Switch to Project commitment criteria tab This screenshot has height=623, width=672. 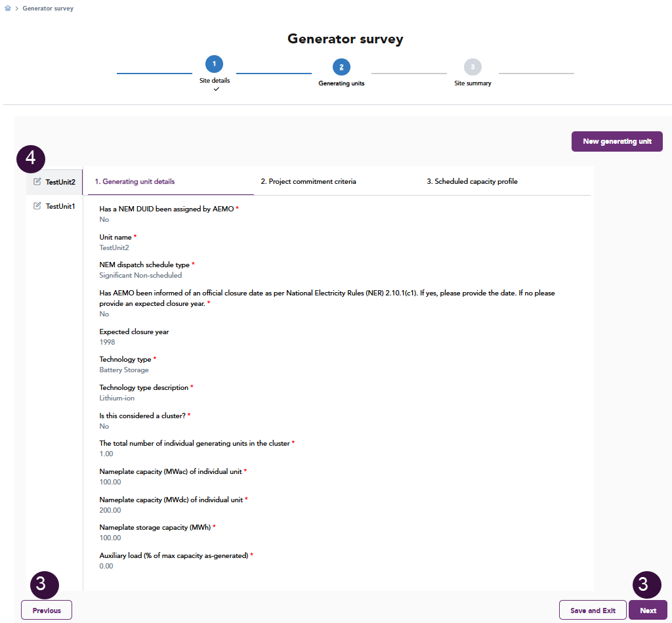(x=308, y=181)
